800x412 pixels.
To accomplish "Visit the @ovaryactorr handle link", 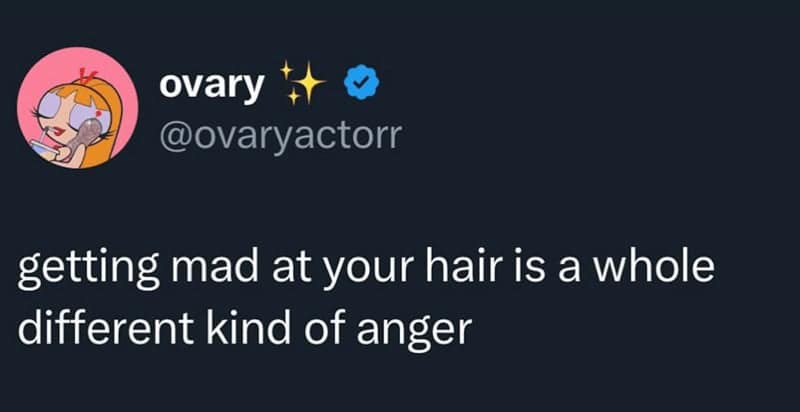I will (281, 136).
